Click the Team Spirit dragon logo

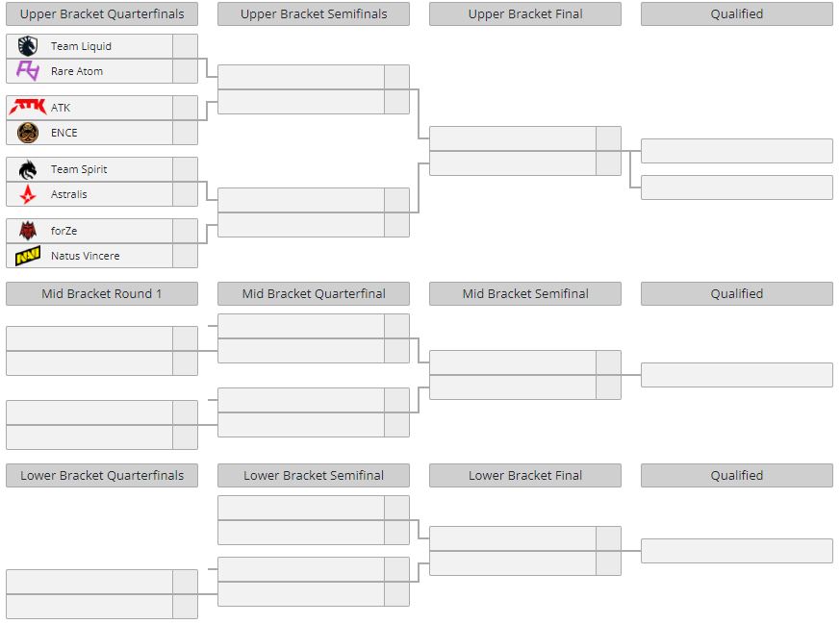click(x=27, y=169)
